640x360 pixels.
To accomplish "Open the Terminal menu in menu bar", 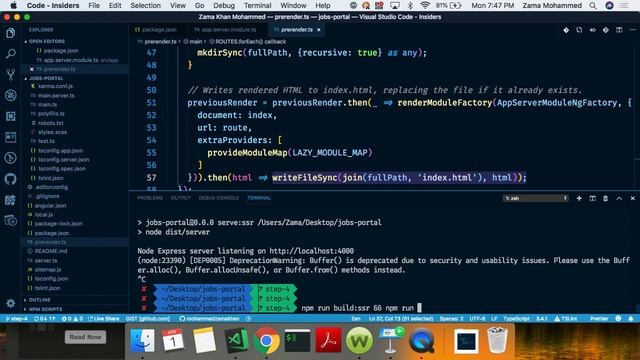I will point(258,6).
